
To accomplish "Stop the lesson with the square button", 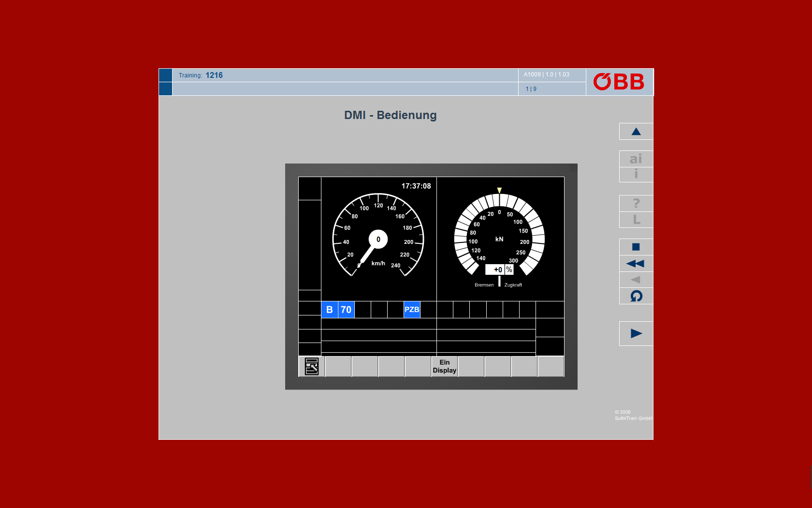I will tap(636, 247).
